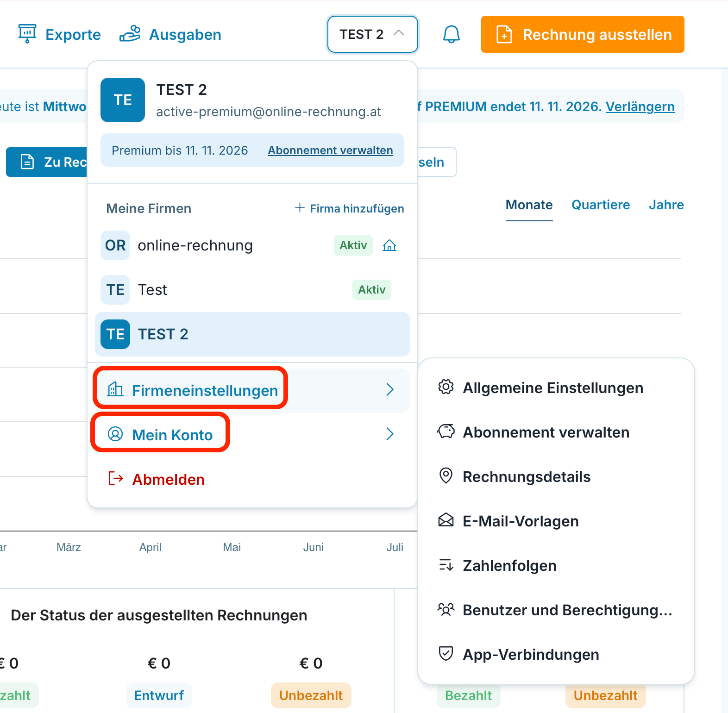728x713 pixels.
Task: Click the Aktiv badge of Test company
Action: coord(372,290)
